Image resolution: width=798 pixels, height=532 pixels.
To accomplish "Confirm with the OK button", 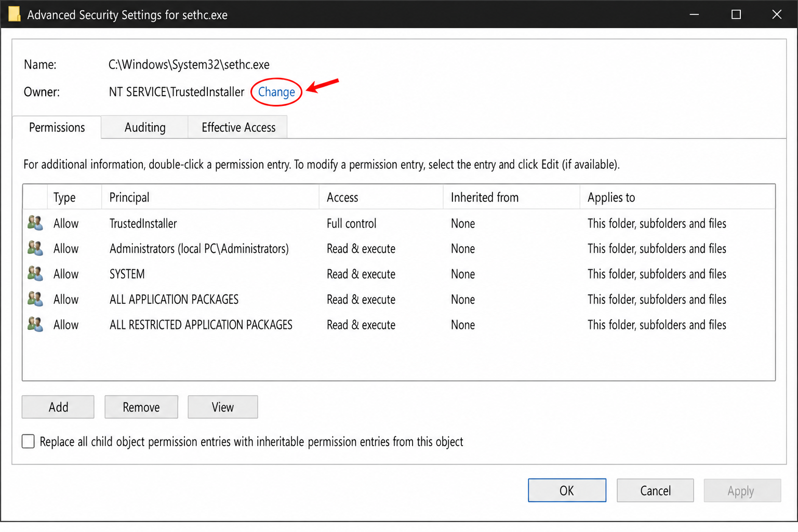I will click(x=567, y=490).
